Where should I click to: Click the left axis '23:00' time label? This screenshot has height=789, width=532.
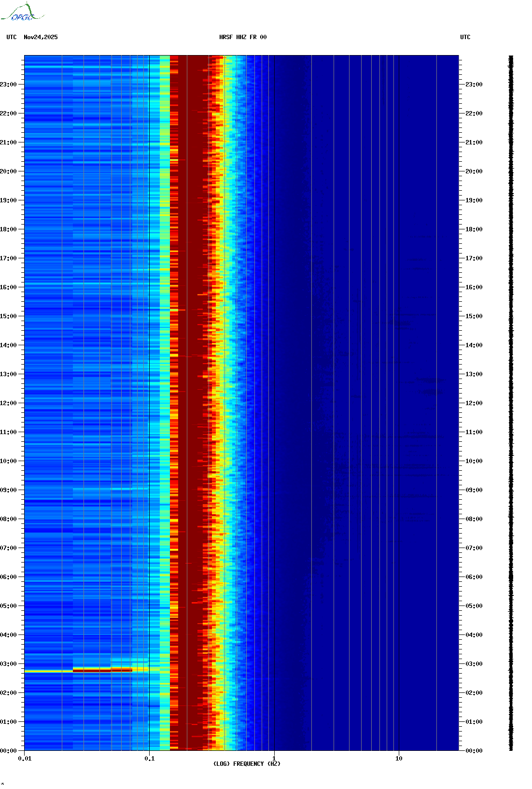pyautogui.click(x=8, y=85)
